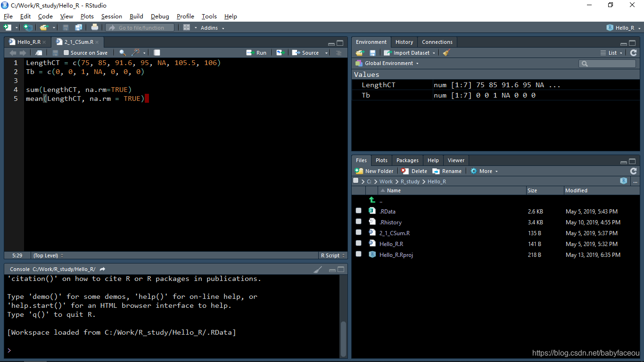Screen dimensions: 644x362
Task: Click the editor Find/Replace magnifier icon
Action: coord(123,53)
